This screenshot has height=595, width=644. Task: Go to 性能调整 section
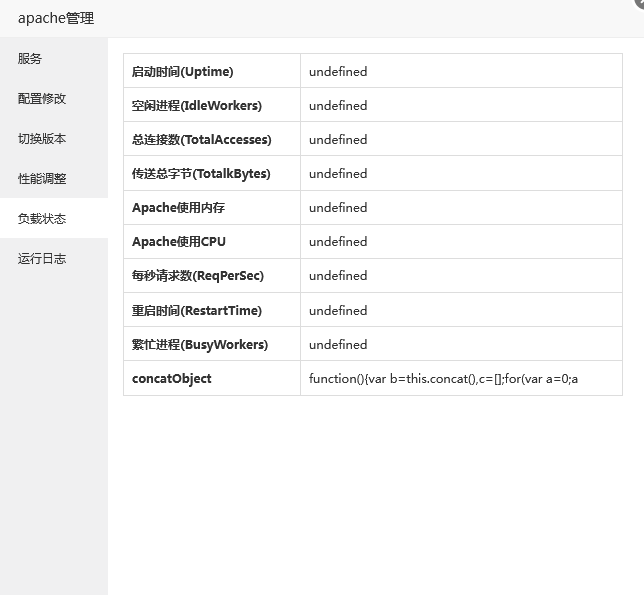click(54, 178)
